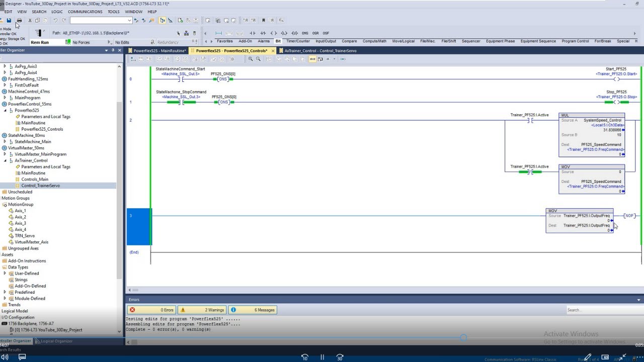Image resolution: width=644 pixels, height=362 pixels.
Task: Click the Zoom Out magnifier icon
Action: (258, 59)
